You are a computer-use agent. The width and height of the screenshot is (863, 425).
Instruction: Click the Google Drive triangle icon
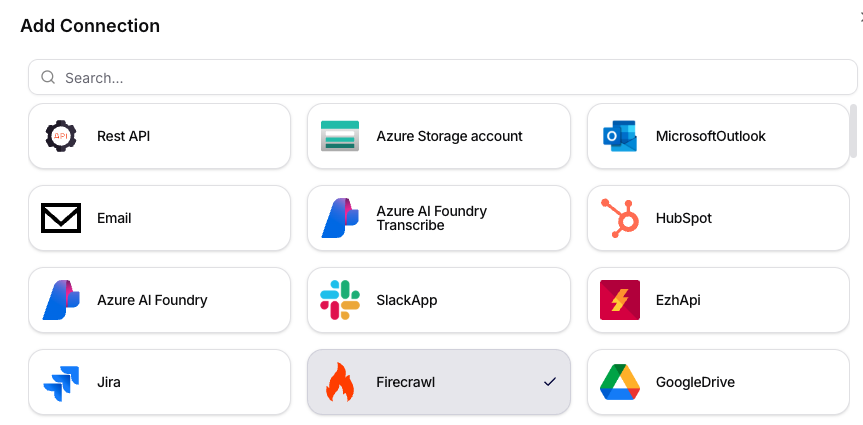pyautogui.click(x=620, y=382)
